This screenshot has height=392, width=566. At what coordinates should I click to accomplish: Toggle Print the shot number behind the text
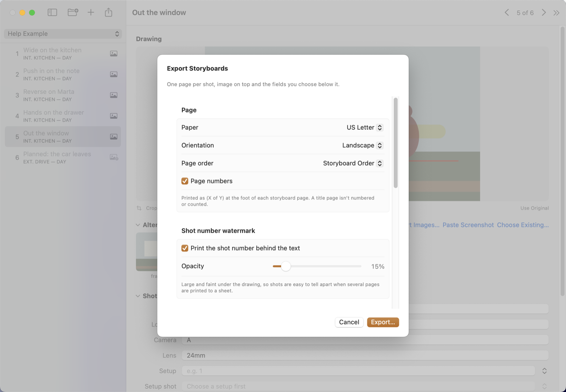185,248
